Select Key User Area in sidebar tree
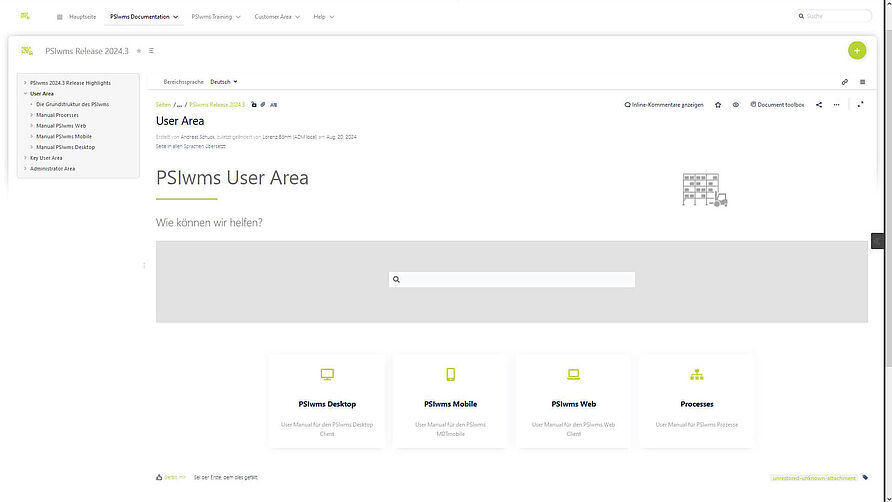Viewport: 892px width, 502px height. point(46,158)
